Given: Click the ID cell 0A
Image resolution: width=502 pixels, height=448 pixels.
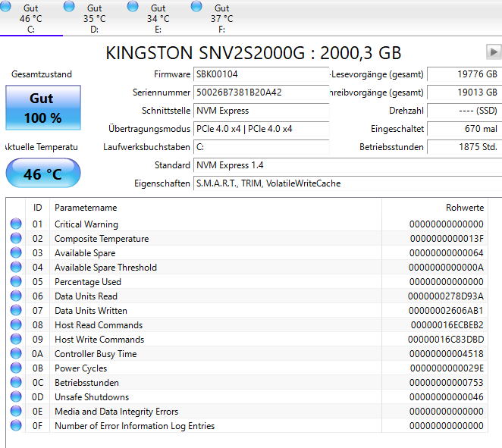Looking at the screenshot, I should click(x=37, y=354).
